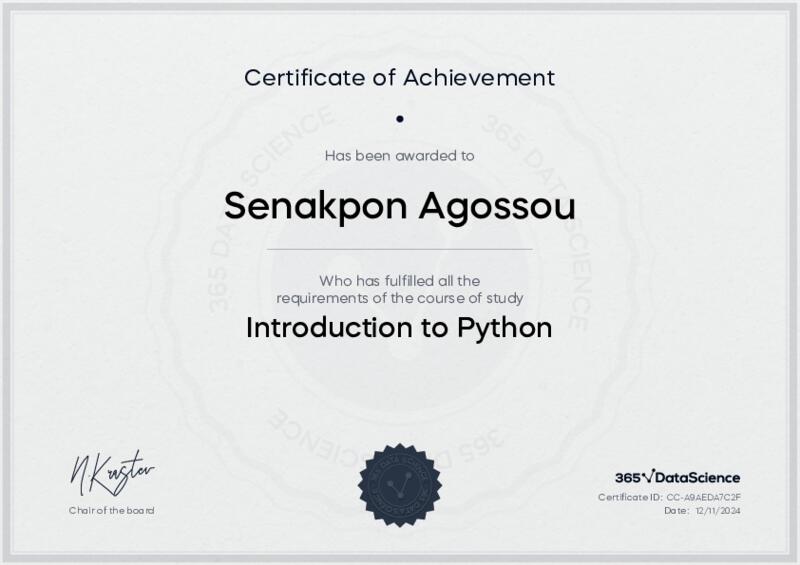Click 'requirements of the course of study' line
The width and height of the screenshot is (800, 565).
[399, 298]
